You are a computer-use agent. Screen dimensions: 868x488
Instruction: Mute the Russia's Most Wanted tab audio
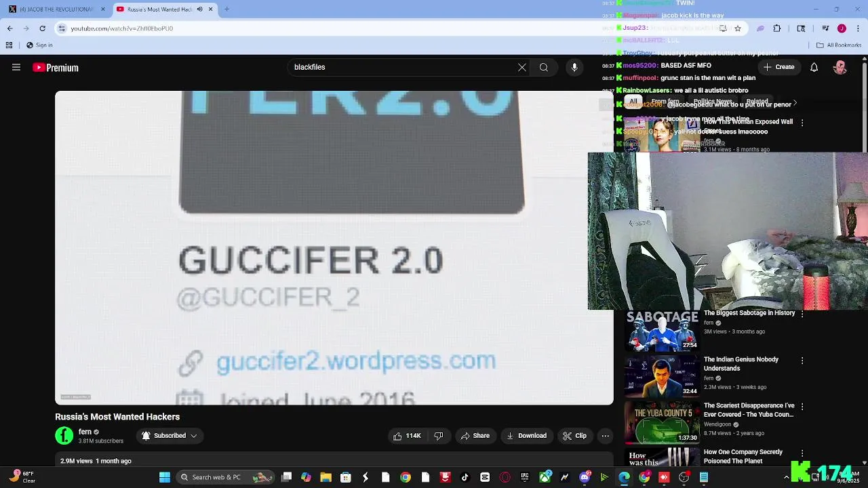click(x=199, y=9)
